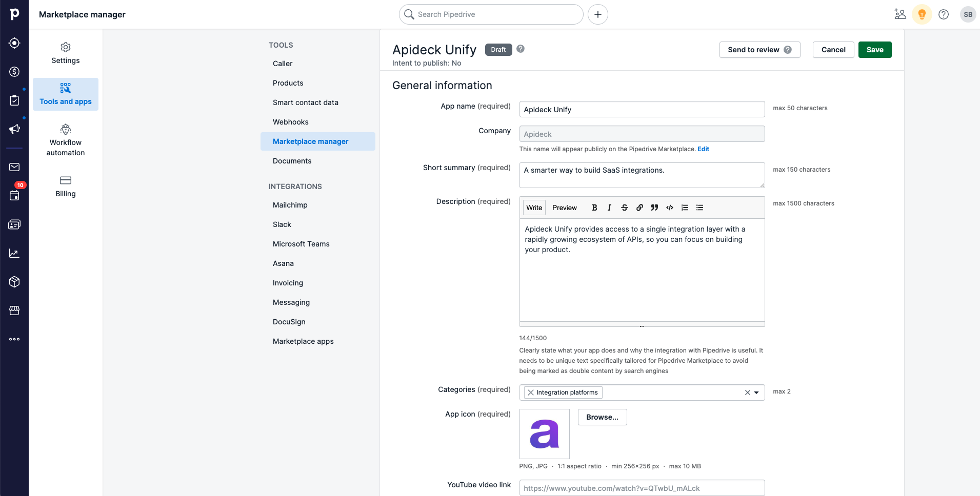Click the Send to review button
Viewport: 980px width, 496px height.
coord(759,50)
